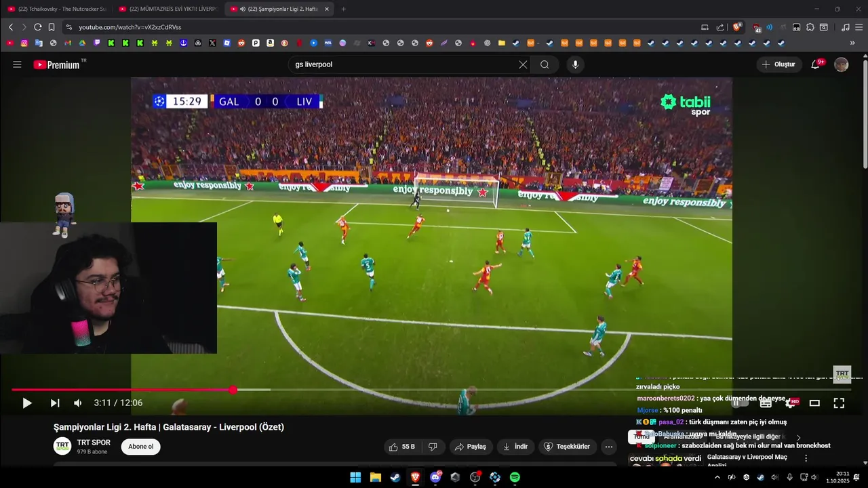Show hidden bookmarks double chevron
This screenshot has height=488, width=868.
pos(852,43)
